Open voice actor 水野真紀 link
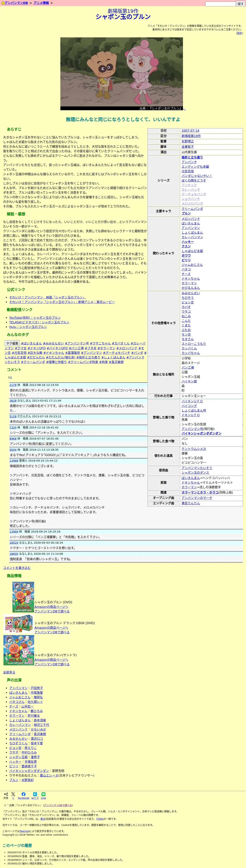The width and height of the screenshot is (246, 868). pos(28,780)
